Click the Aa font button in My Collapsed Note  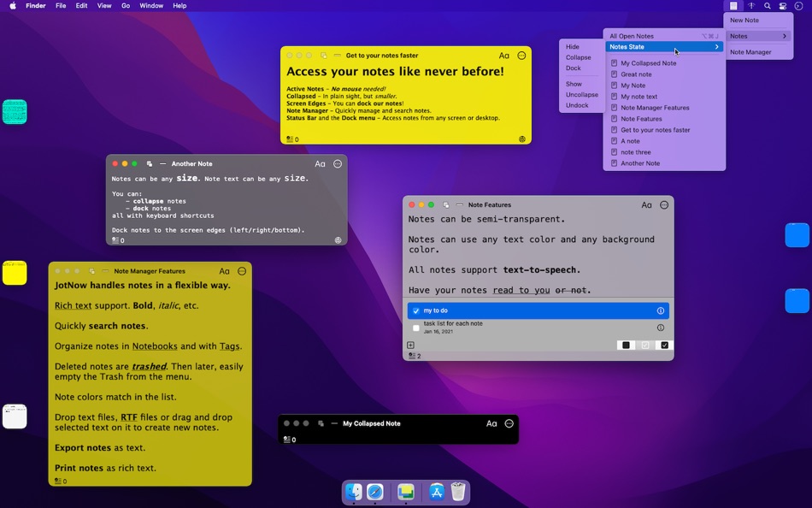coord(491,423)
